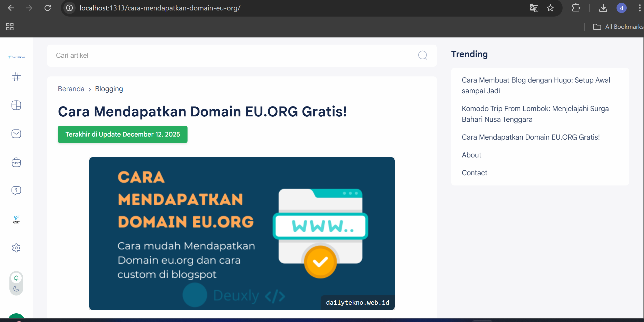644x322 pixels.
Task: Open the hashtag tags icon in sidebar
Action: click(16, 77)
